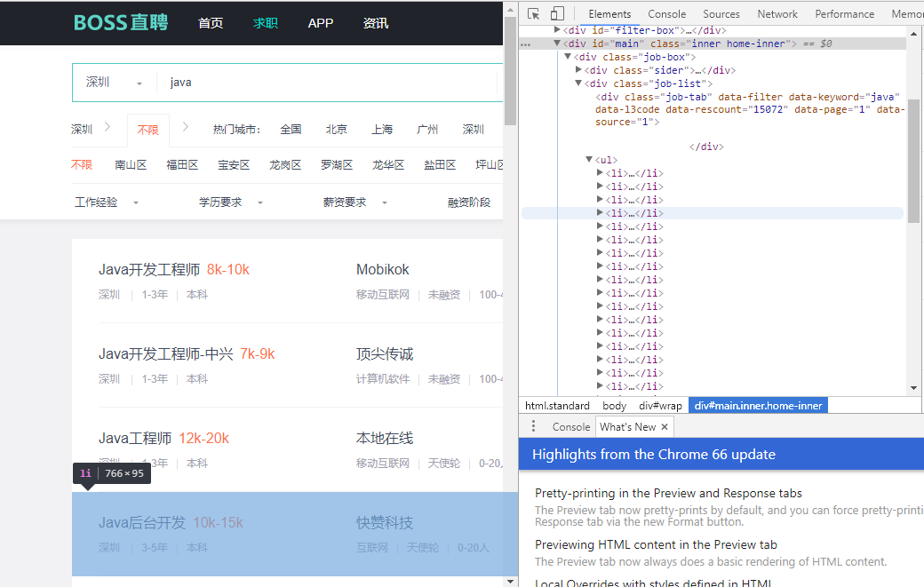Open APP in the top navigation
The width and height of the screenshot is (924, 587).
click(x=321, y=23)
